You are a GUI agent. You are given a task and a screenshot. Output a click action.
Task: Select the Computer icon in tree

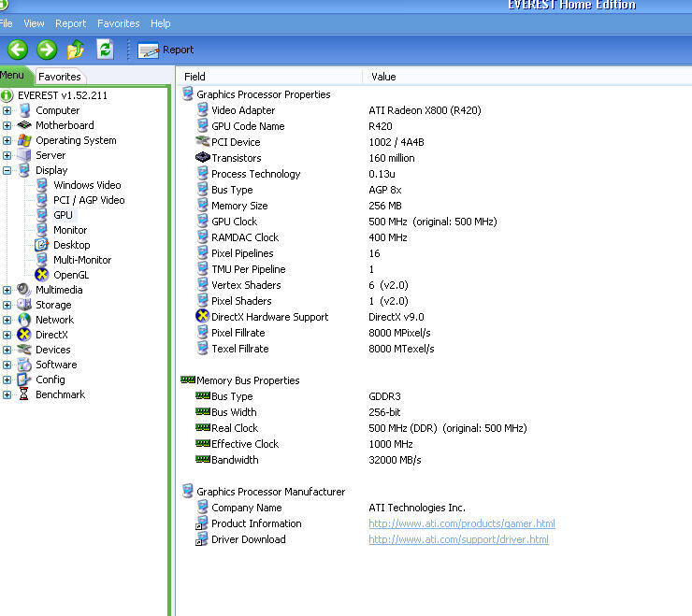point(24,110)
